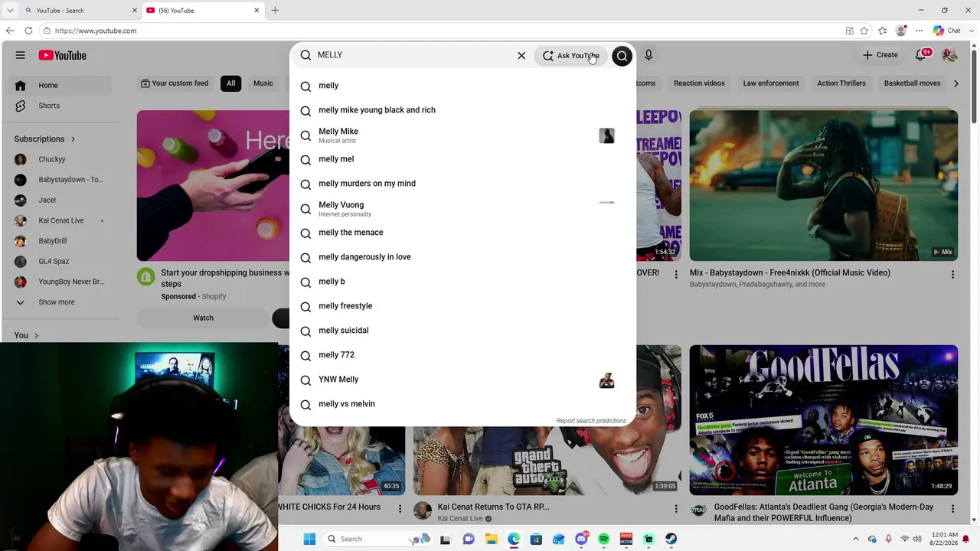Show hidden system tray icons chevron
The width and height of the screenshot is (980, 551).
point(855,539)
